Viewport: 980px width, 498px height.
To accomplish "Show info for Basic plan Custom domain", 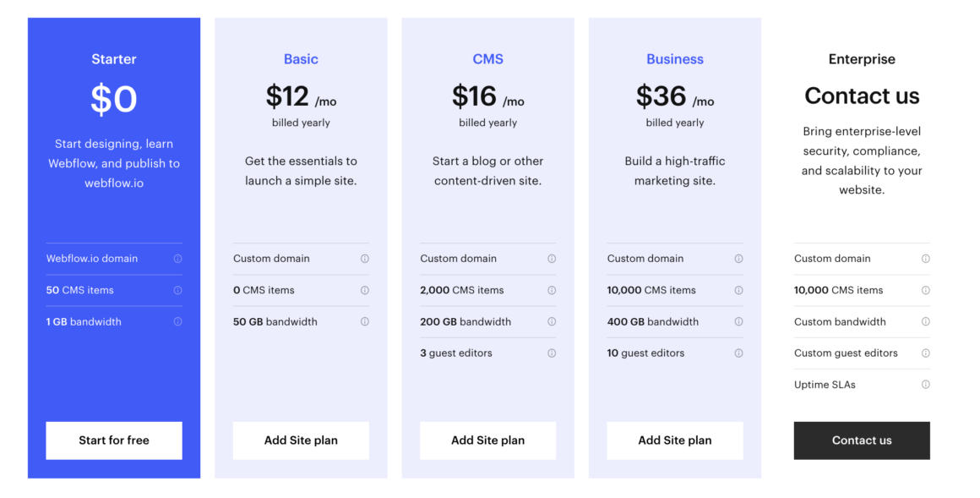I will [364, 259].
